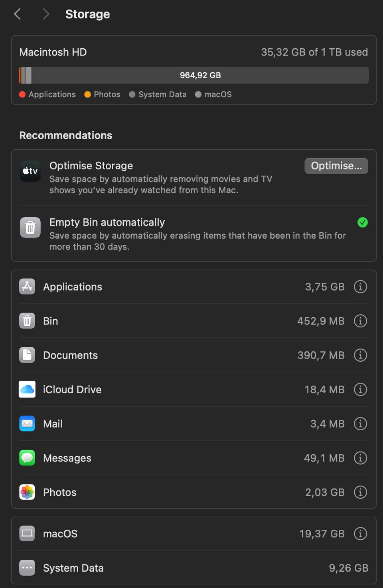The height and width of the screenshot is (588, 383).
Task: Open Documents storage info button
Action: 360,355
